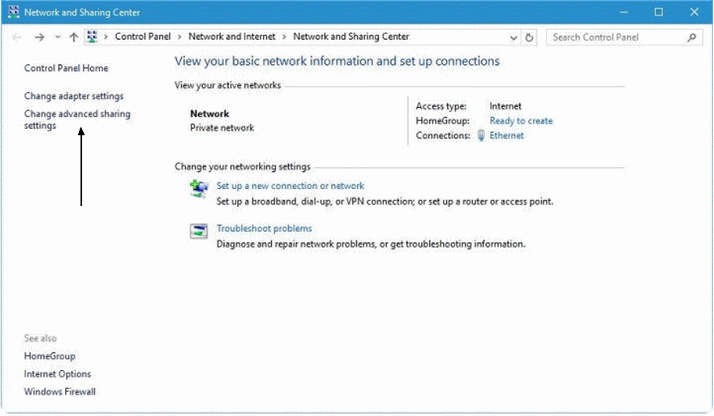This screenshot has width=714, height=416.
Task: Expand chevron after Network and Internet breadcrumb
Action: point(284,37)
